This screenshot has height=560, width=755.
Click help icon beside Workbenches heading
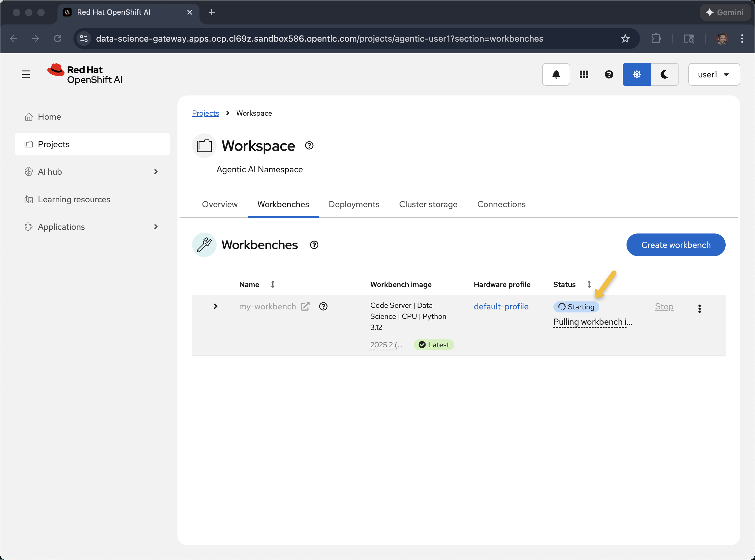click(314, 245)
